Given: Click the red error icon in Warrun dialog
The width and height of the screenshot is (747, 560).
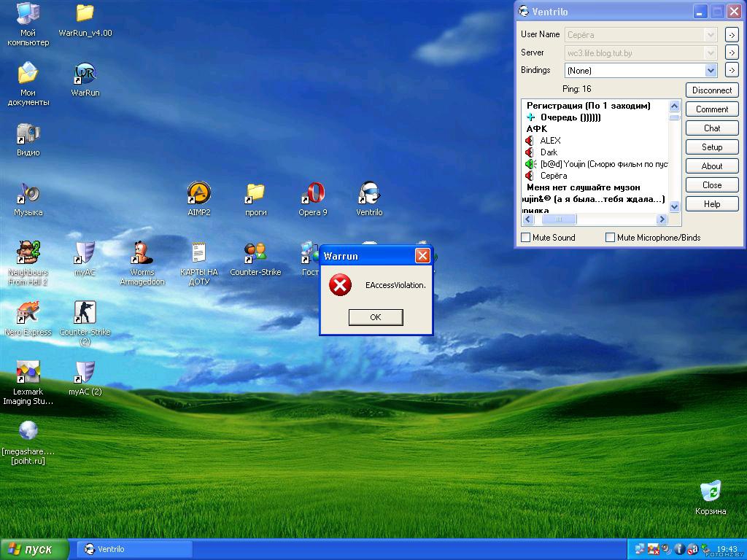Looking at the screenshot, I should click(340, 285).
